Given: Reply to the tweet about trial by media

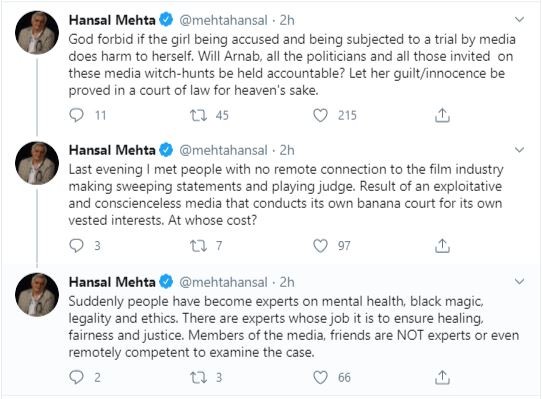Looking at the screenshot, I should [76, 115].
